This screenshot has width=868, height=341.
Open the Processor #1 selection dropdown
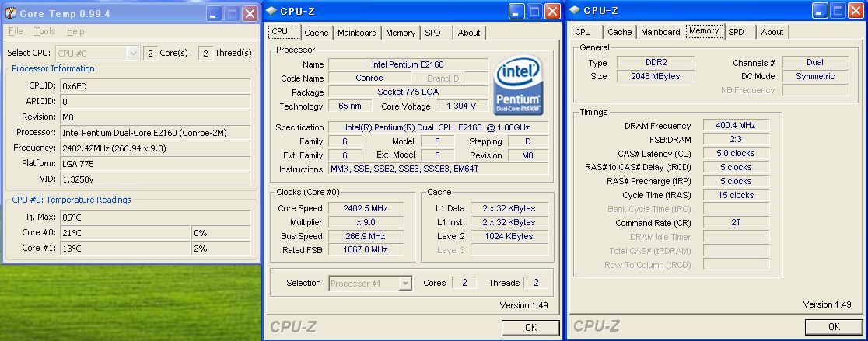coord(405,284)
